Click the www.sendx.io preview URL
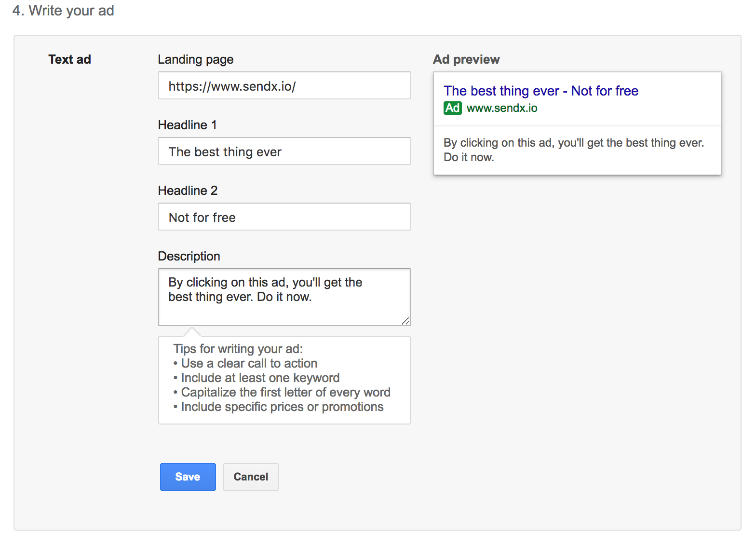The image size is (756, 548). (501, 108)
